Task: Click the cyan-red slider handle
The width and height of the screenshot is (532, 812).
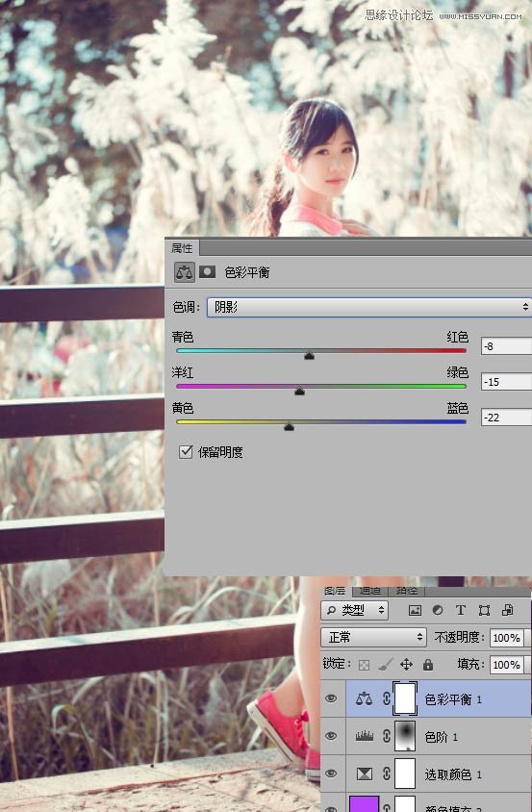Action: click(x=309, y=355)
